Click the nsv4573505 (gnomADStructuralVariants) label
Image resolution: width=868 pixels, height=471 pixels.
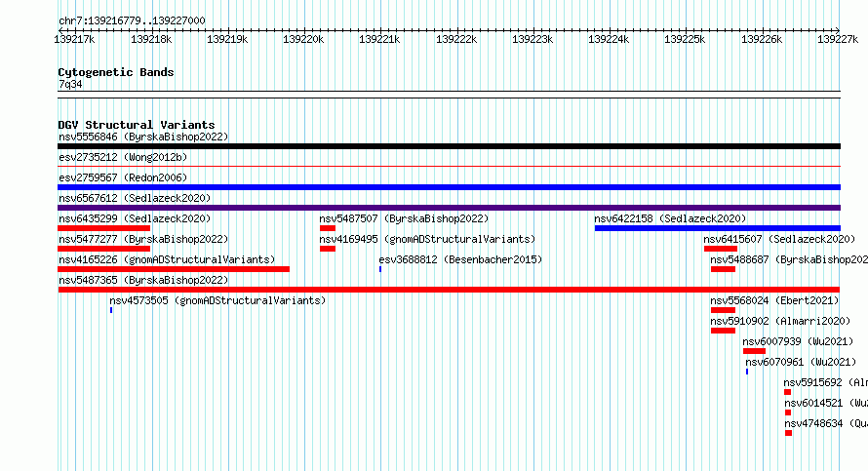point(217,300)
